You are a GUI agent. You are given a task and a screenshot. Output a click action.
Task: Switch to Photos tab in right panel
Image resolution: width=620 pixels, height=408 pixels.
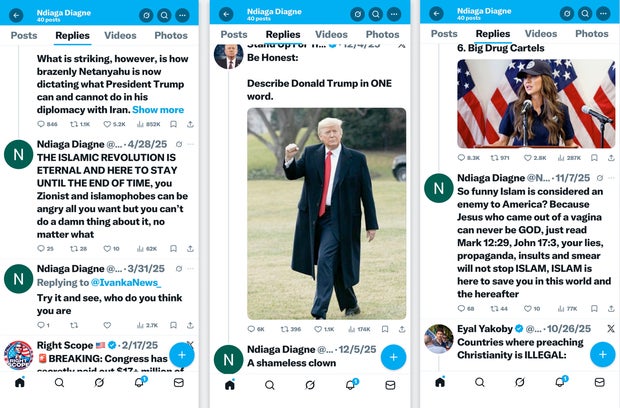tap(592, 34)
